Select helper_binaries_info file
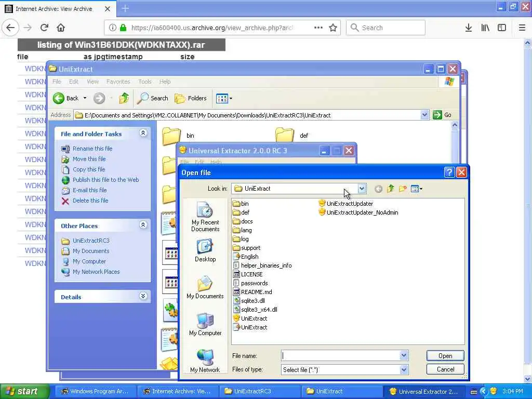 click(x=262, y=265)
